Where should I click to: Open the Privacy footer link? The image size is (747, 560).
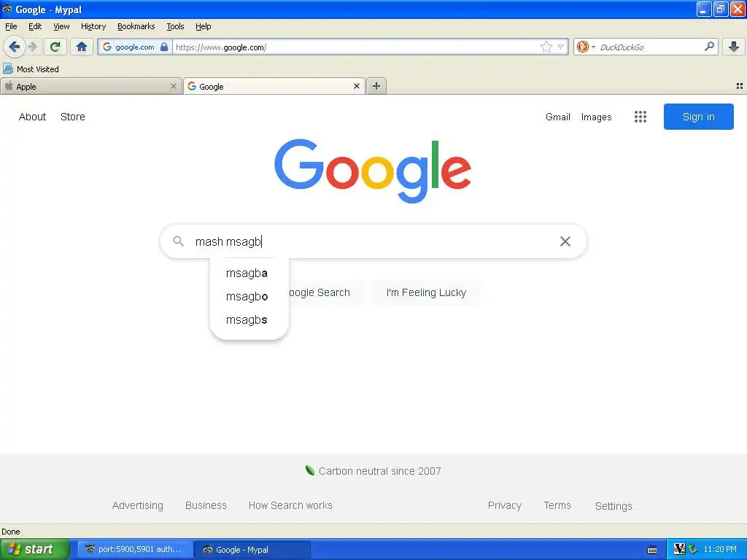[x=505, y=505]
